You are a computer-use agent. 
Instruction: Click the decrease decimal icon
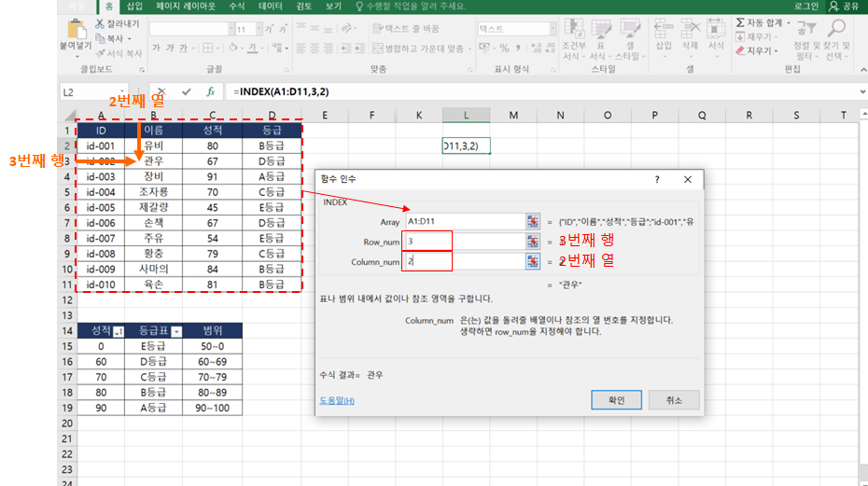pyautogui.click(x=550, y=49)
